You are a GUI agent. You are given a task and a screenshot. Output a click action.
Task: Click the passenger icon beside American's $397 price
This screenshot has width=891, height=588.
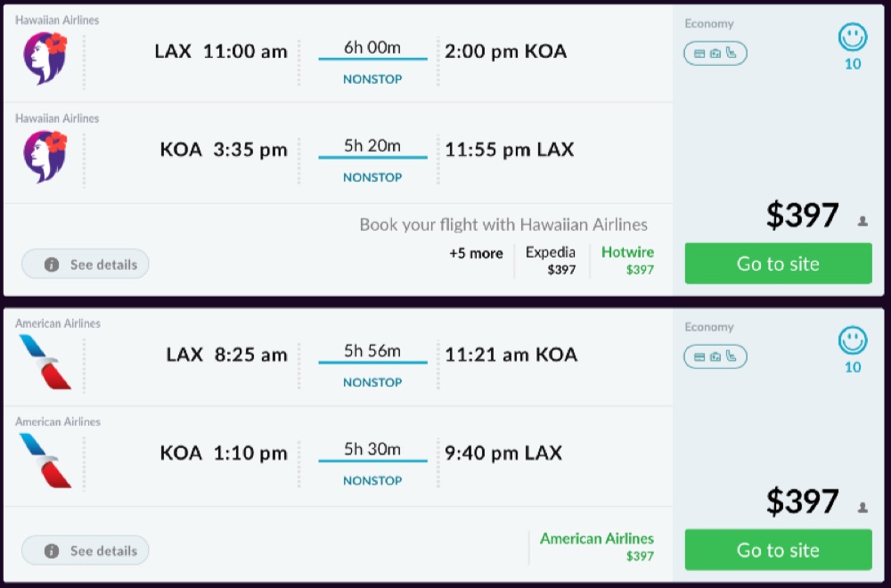862,508
